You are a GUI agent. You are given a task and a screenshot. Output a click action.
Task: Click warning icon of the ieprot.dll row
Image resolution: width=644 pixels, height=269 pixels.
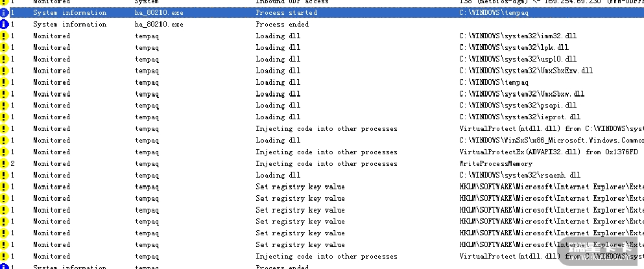coord(4,117)
